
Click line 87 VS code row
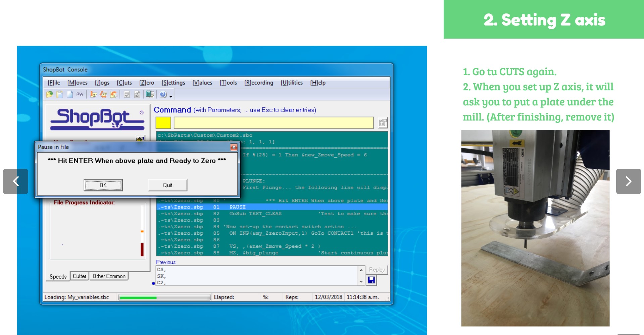click(x=272, y=246)
